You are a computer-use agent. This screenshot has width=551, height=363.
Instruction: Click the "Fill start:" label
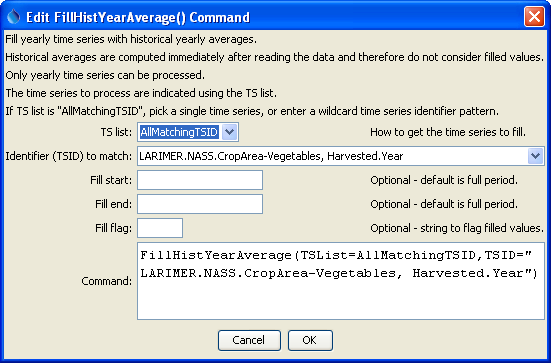111,180
